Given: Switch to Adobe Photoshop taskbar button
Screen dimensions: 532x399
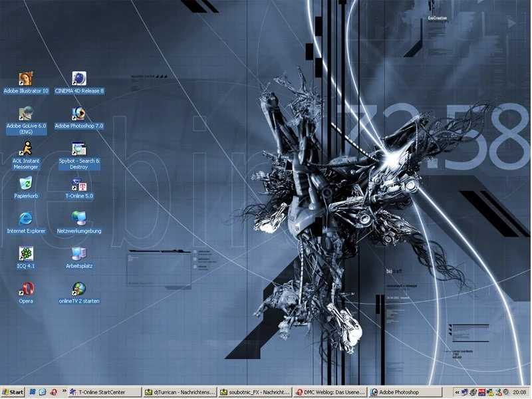Looking at the screenshot, I should coord(406,392).
